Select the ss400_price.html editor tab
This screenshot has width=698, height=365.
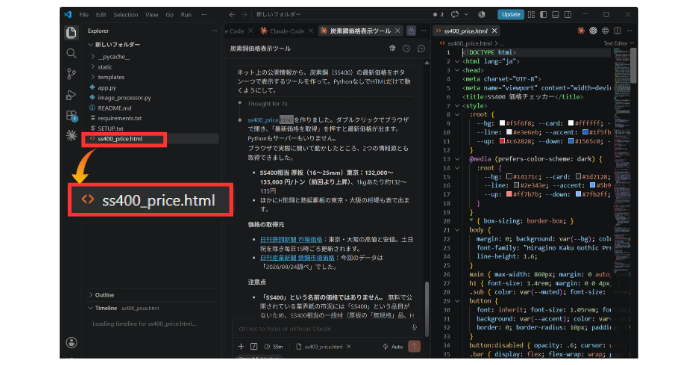[466, 31]
